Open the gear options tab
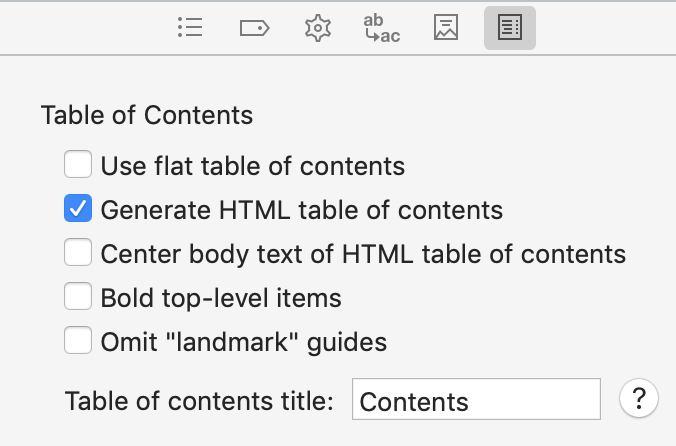 click(318, 28)
